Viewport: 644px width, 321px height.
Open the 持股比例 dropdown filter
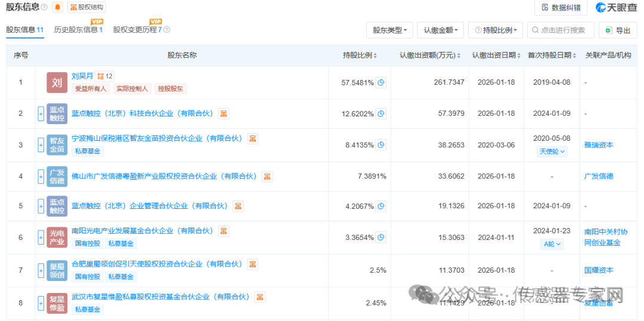point(496,30)
